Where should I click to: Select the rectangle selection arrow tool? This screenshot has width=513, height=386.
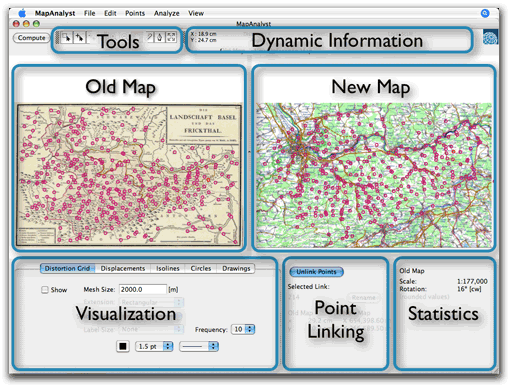(x=67, y=38)
